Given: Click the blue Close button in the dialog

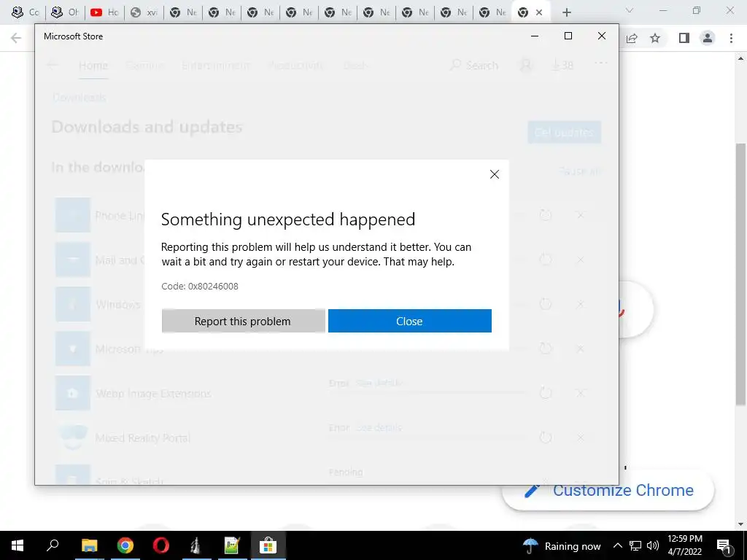Looking at the screenshot, I should [410, 321].
